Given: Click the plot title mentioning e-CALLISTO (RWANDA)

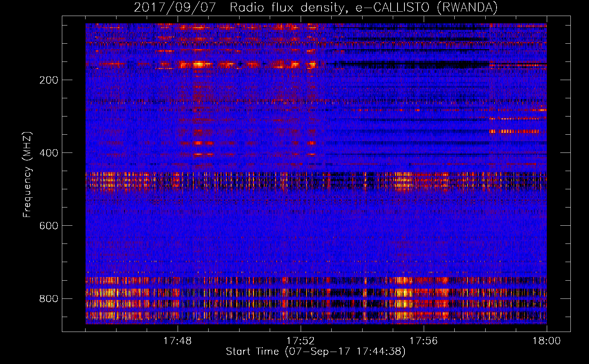Looking at the screenshot, I should 316,7.
